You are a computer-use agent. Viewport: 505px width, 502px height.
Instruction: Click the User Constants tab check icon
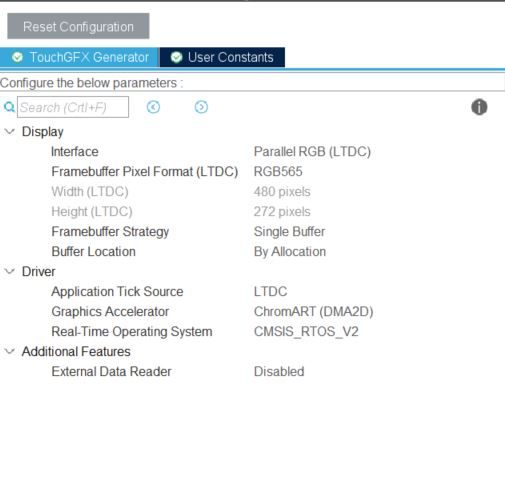click(x=177, y=57)
